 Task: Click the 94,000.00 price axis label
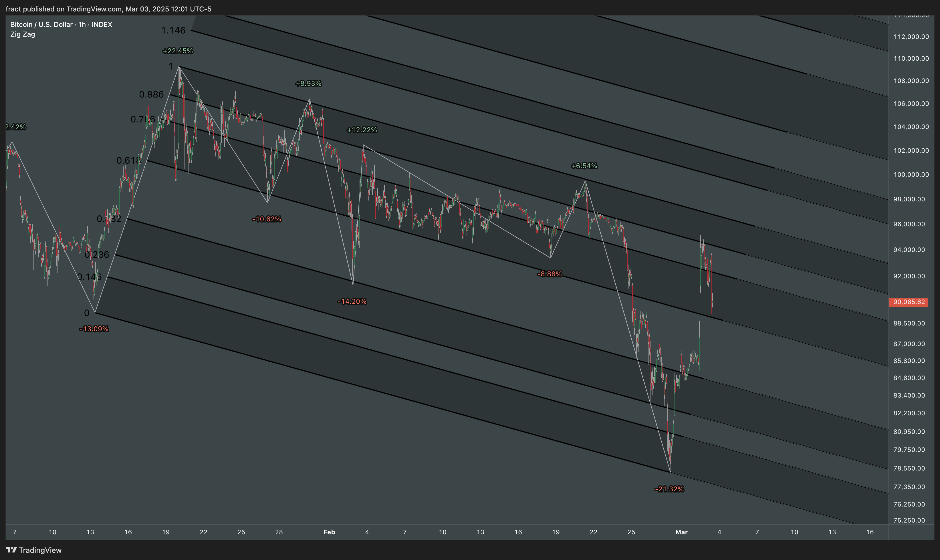909,250
